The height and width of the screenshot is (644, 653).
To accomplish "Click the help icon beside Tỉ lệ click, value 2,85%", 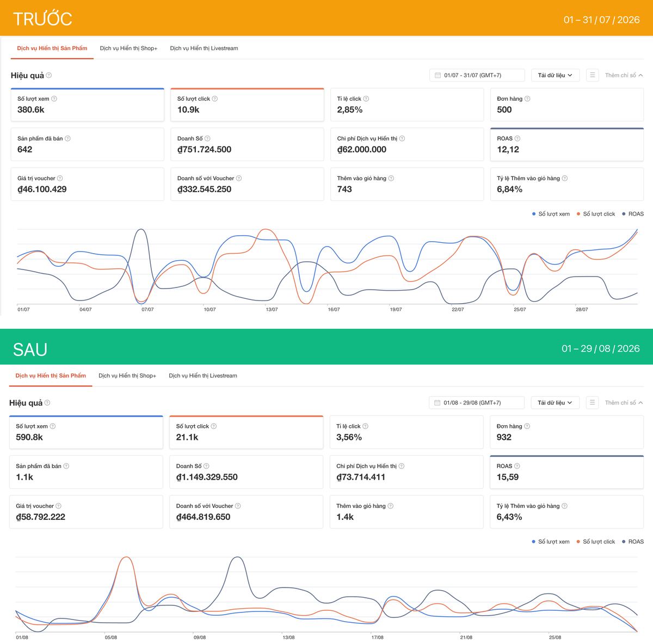I will pos(366,99).
